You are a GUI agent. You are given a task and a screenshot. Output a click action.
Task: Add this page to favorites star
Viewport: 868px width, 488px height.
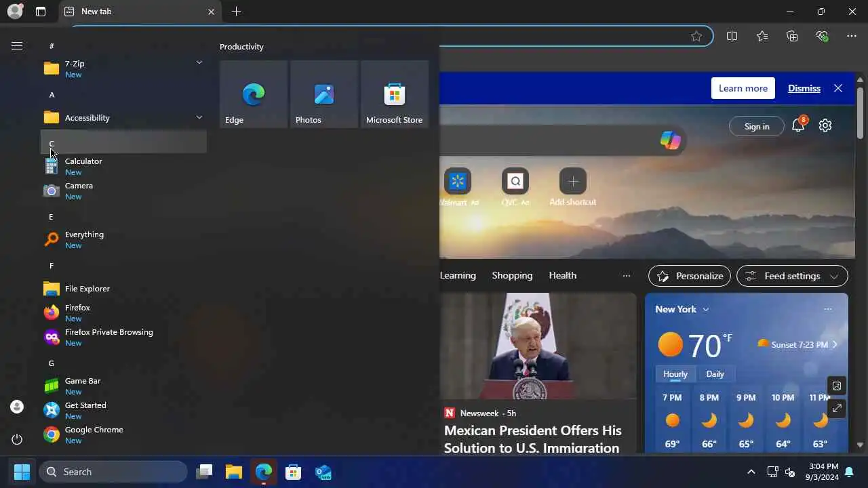coord(696,36)
